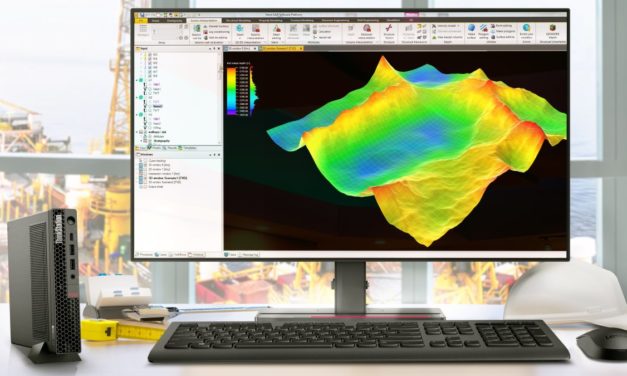Switch to the Home ribbon tab
This screenshot has height=376, width=627.
156,20
